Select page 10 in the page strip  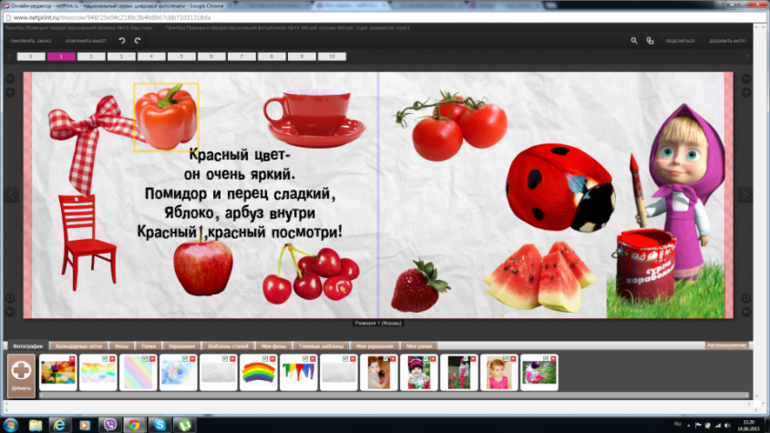click(x=331, y=57)
